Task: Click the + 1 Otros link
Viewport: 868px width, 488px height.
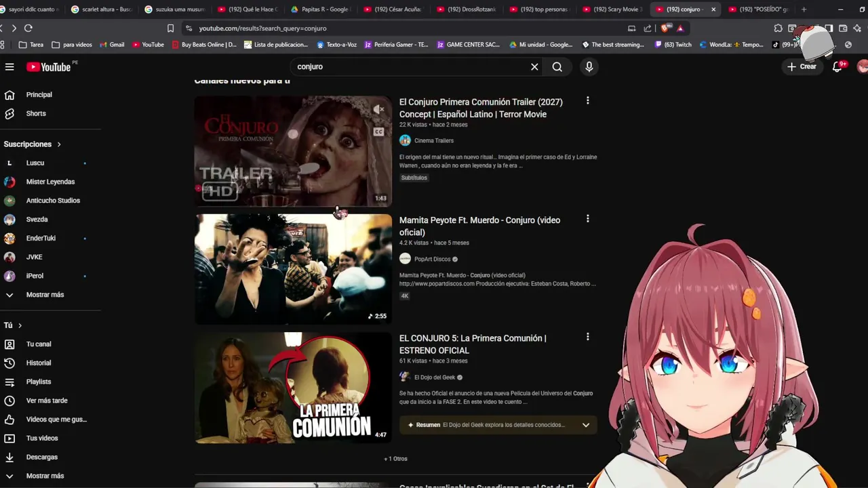Action: click(x=395, y=459)
